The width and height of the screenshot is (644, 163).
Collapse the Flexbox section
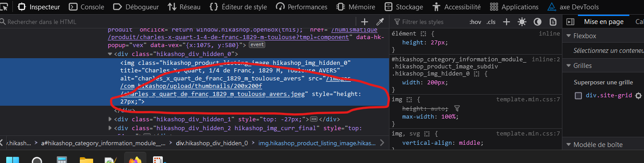pyautogui.click(x=569, y=36)
